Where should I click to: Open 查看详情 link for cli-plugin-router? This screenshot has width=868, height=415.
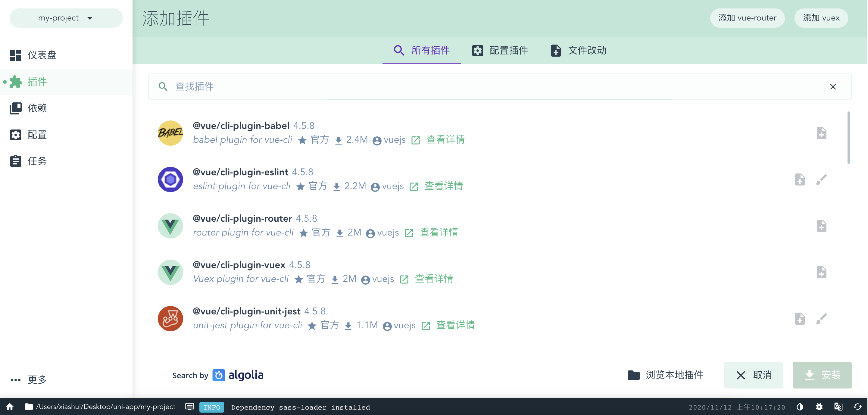click(x=439, y=232)
